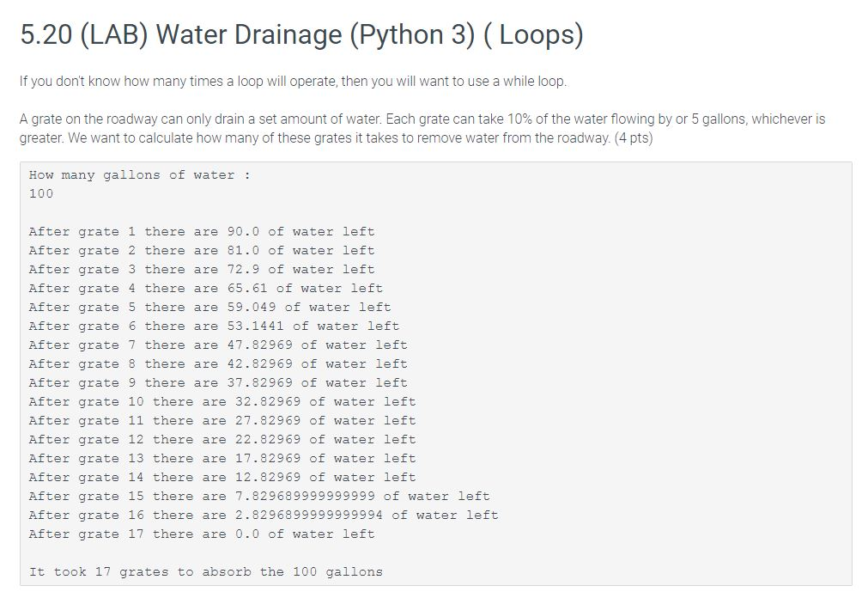The width and height of the screenshot is (868, 598).
Task: Click the "It took 17 grates" summary line
Action: (205, 572)
